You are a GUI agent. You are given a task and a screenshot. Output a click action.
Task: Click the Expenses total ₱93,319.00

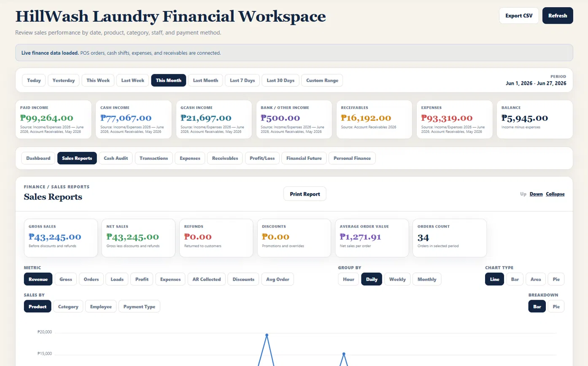click(447, 118)
